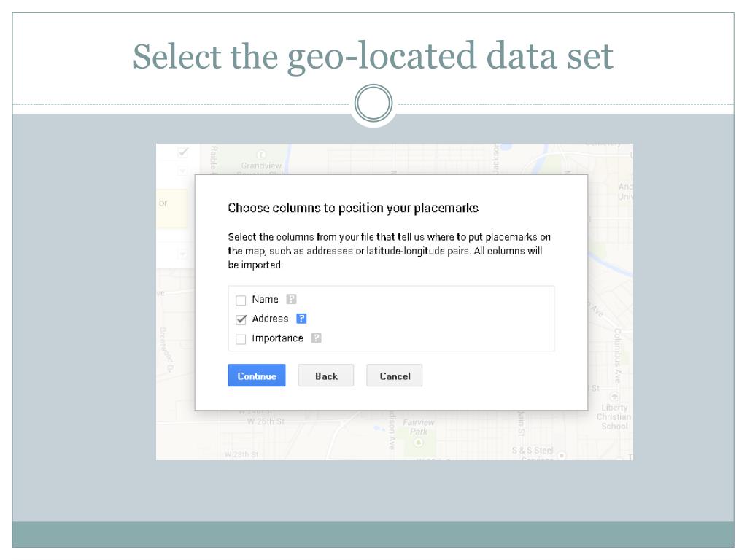Click the Address column label
Viewport: 747px width, 560px height.
[270, 319]
